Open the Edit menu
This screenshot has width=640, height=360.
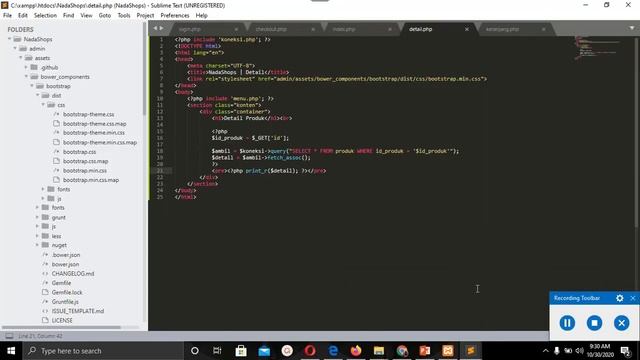click(23, 16)
